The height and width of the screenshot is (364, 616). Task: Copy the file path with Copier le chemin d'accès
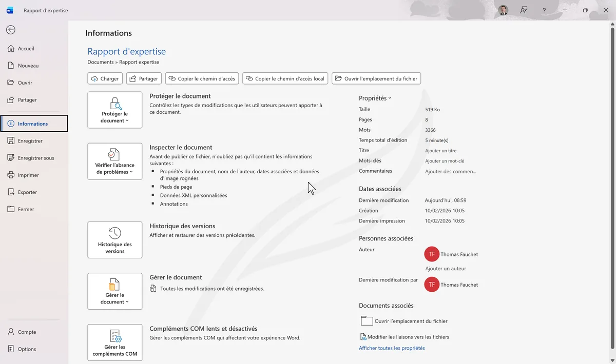coord(202,78)
